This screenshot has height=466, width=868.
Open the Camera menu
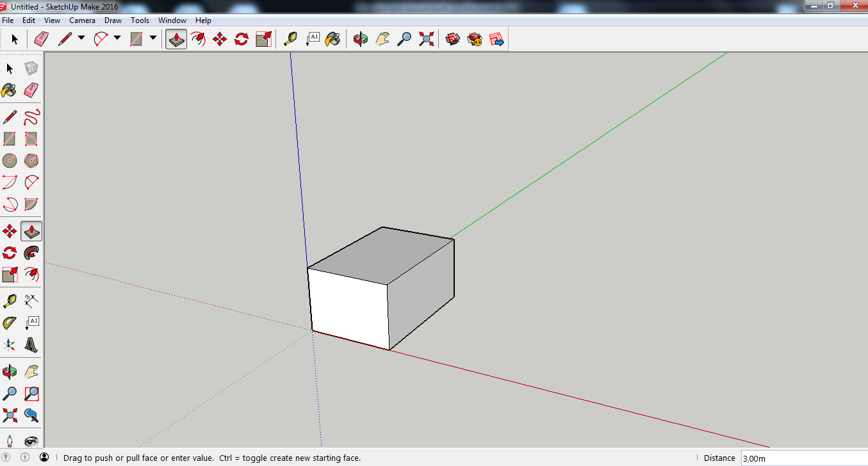[x=82, y=20]
